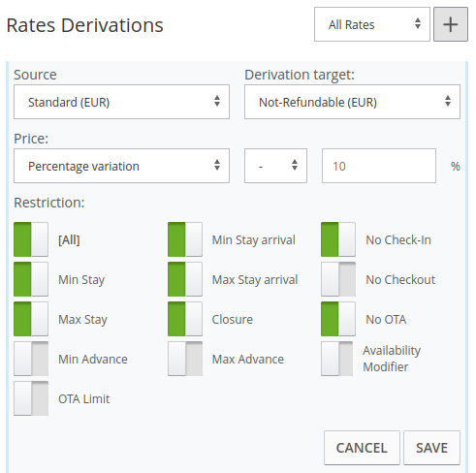Open the Percentage variation price dropdown

point(121,166)
